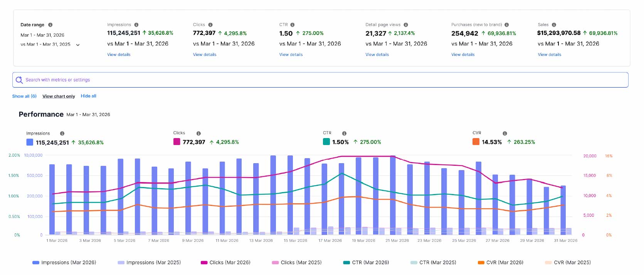The width and height of the screenshot is (644, 275).
Task: Open View details under Impressions
Action: click(119, 55)
